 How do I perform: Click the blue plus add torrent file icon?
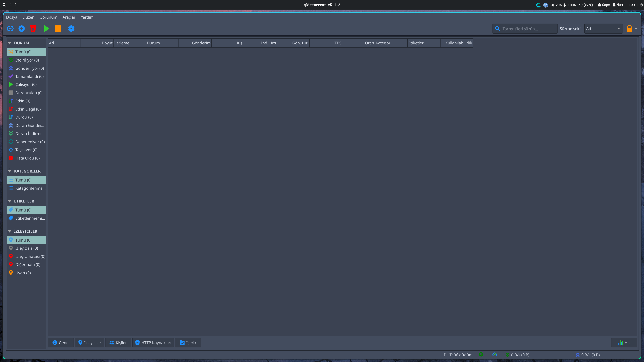click(x=22, y=29)
